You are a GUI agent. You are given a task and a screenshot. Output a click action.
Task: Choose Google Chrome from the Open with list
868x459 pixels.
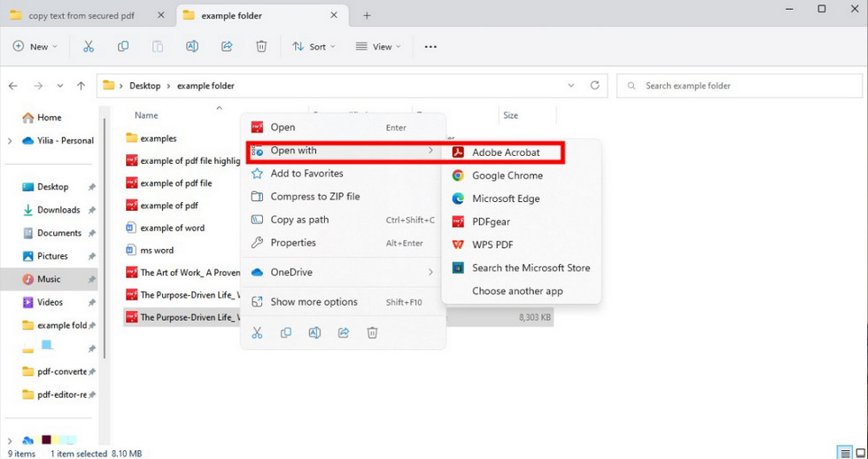pos(521,175)
